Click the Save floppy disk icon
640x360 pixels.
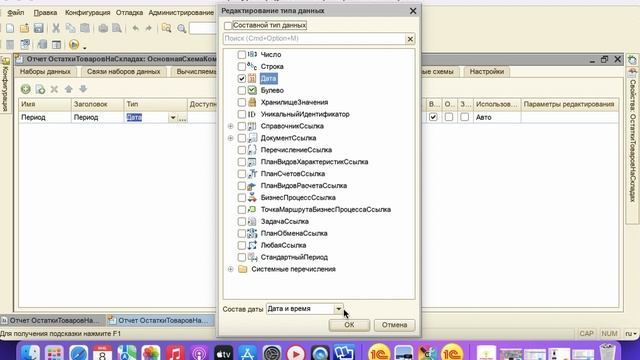pos(38,28)
